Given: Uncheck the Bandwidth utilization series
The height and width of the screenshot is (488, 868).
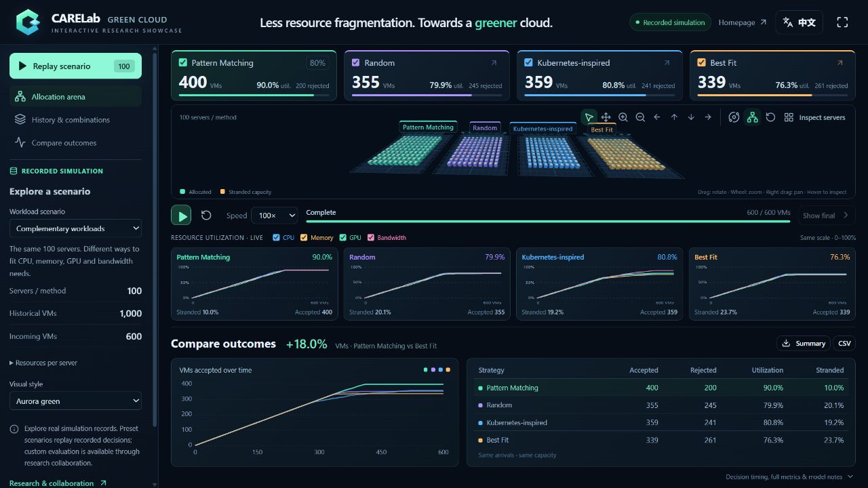Looking at the screenshot, I should tap(371, 237).
